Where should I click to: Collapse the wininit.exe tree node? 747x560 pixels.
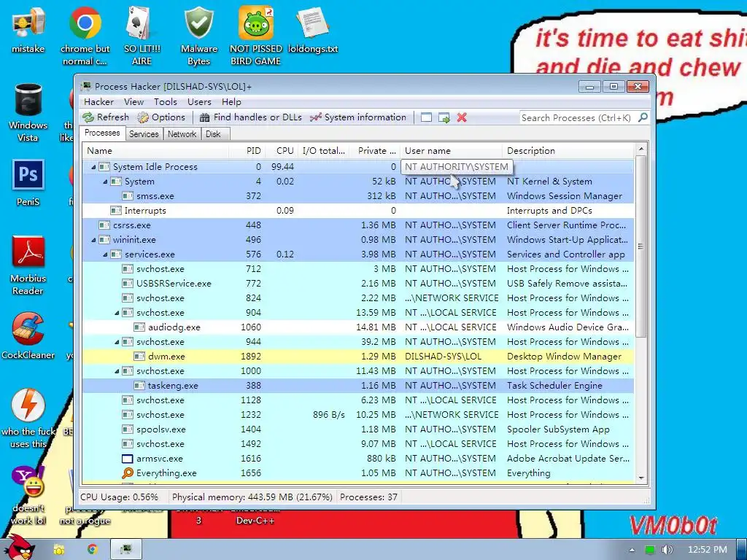click(x=93, y=240)
